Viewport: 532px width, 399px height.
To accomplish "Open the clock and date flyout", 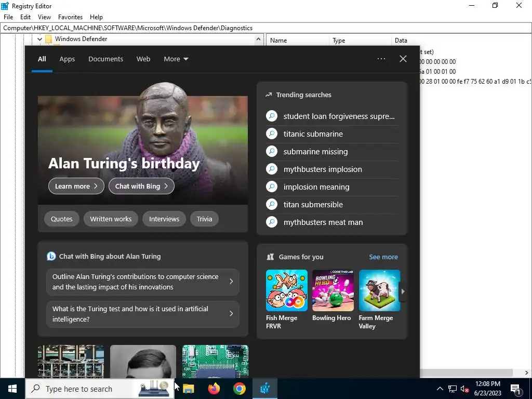I will pos(487,389).
